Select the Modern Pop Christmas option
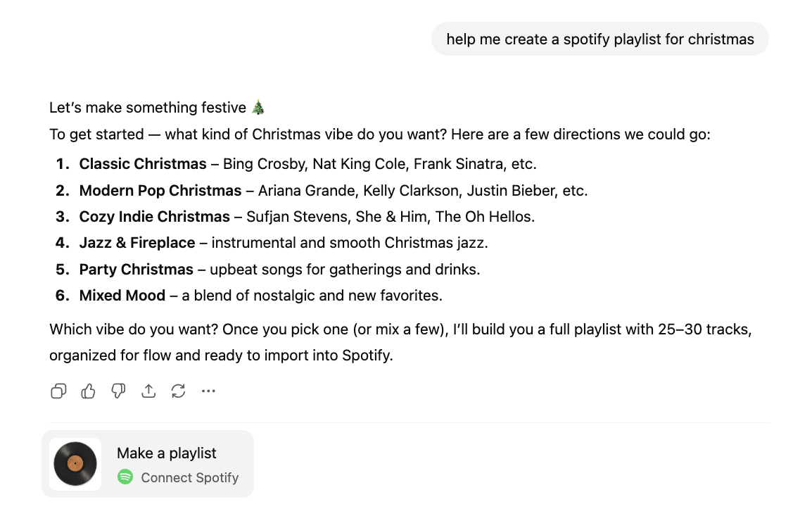This screenshot has width=812, height=528. 160,190
